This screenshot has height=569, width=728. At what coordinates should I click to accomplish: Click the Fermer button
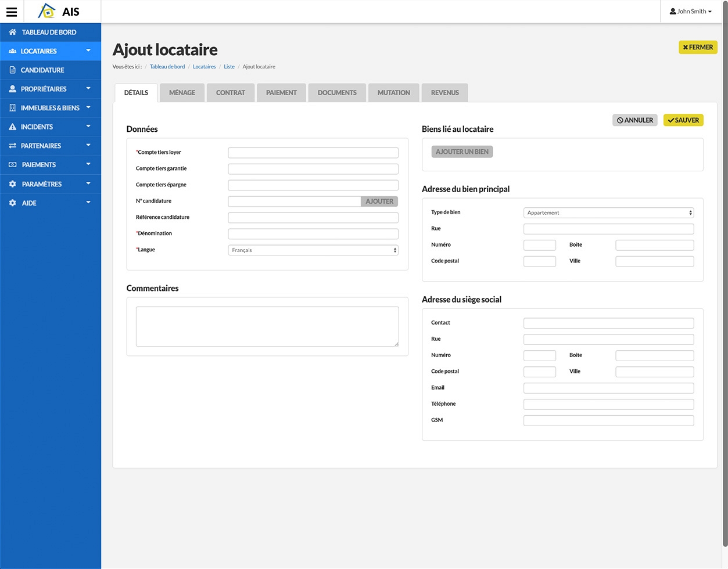(698, 48)
